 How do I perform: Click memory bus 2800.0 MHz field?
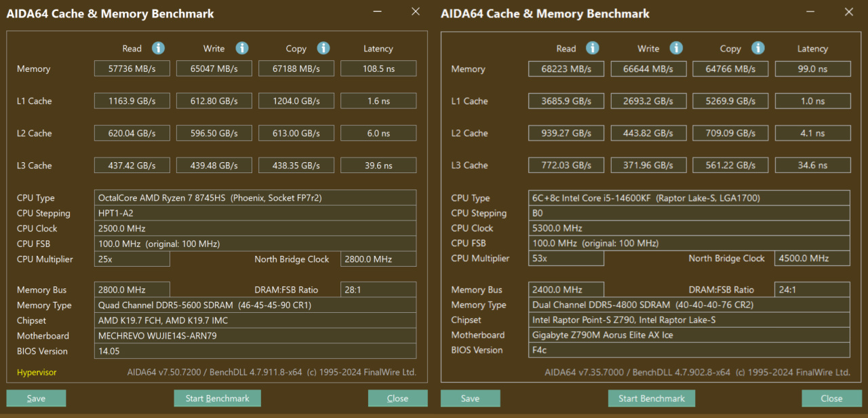[132, 290]
